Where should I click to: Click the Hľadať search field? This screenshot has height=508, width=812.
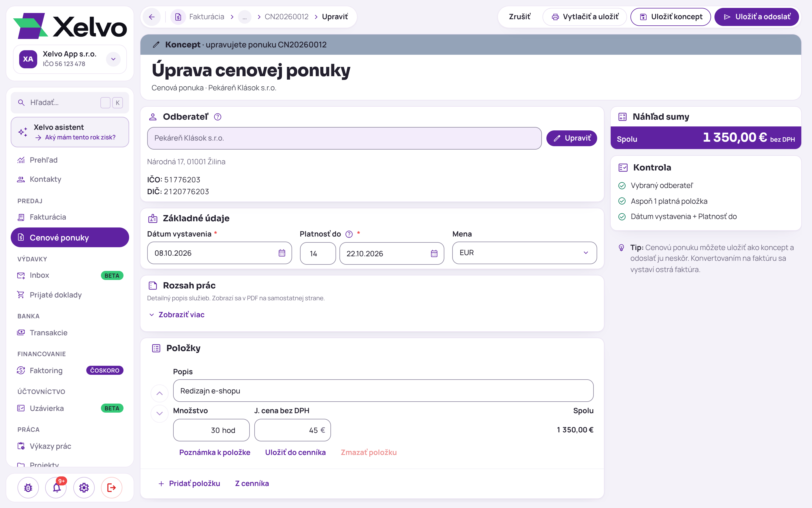(70, 102)
